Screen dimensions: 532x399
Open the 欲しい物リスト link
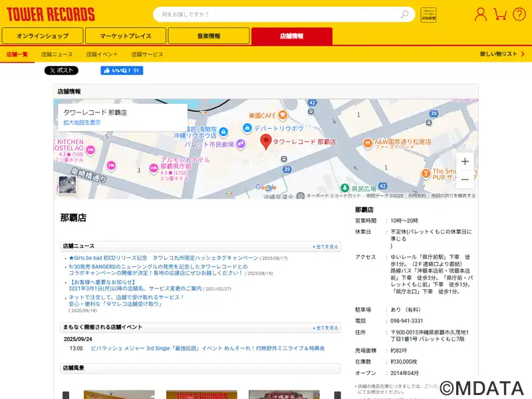coord(502,54)
